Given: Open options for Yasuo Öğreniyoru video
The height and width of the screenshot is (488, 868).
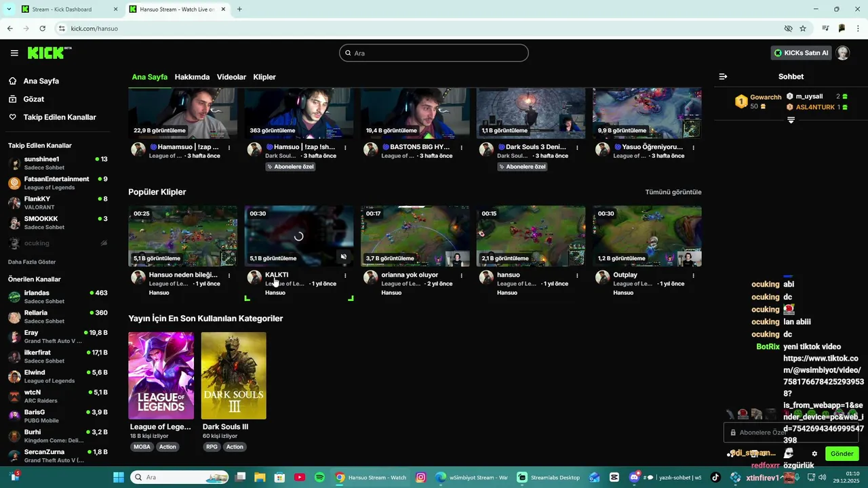Looking at the screenshot, I should (x=693, y=147).
